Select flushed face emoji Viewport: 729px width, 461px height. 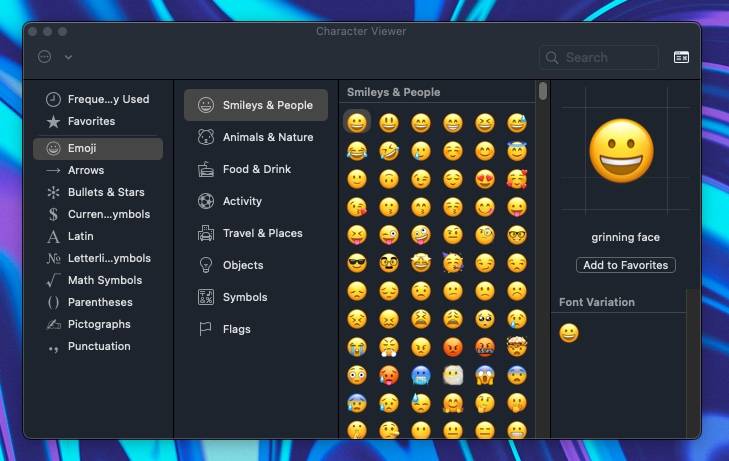coord(357,375)
